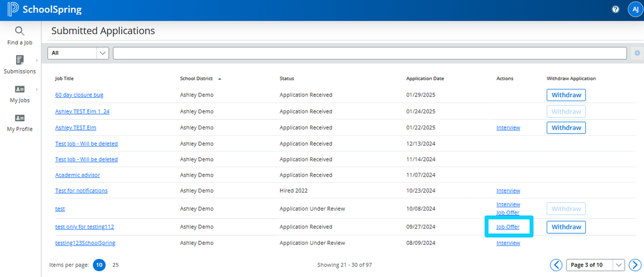Open the Page 3 of 10 dropdown
Viewport: 644px width, 277px height.
pyautogui.click(x=595, y=265)
